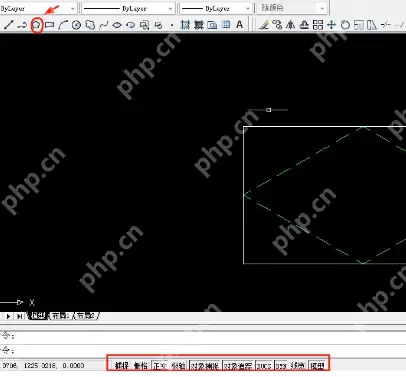Select the Move tool

click(x=332, y=25)
